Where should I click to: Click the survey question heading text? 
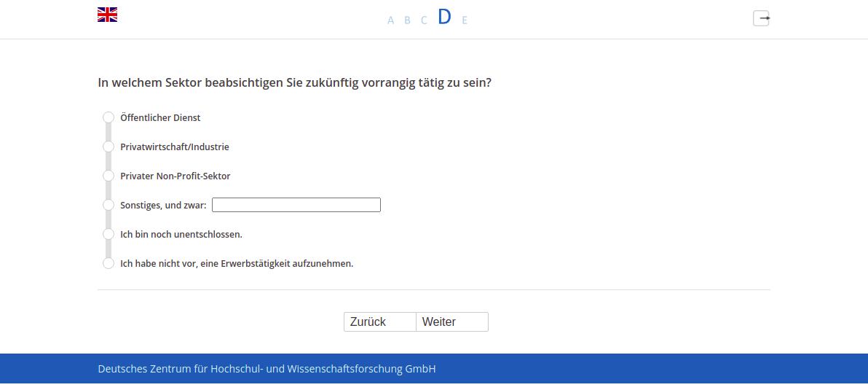[294, 83]
